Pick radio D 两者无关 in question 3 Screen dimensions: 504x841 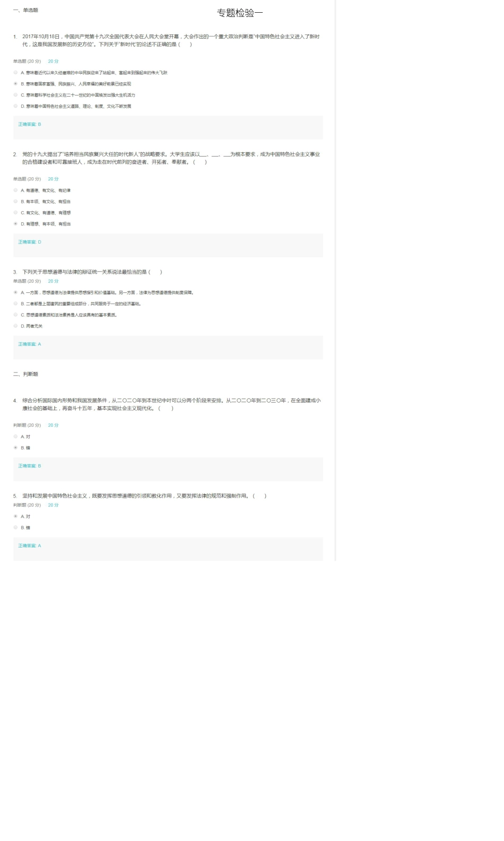click(x=15, y=326)
